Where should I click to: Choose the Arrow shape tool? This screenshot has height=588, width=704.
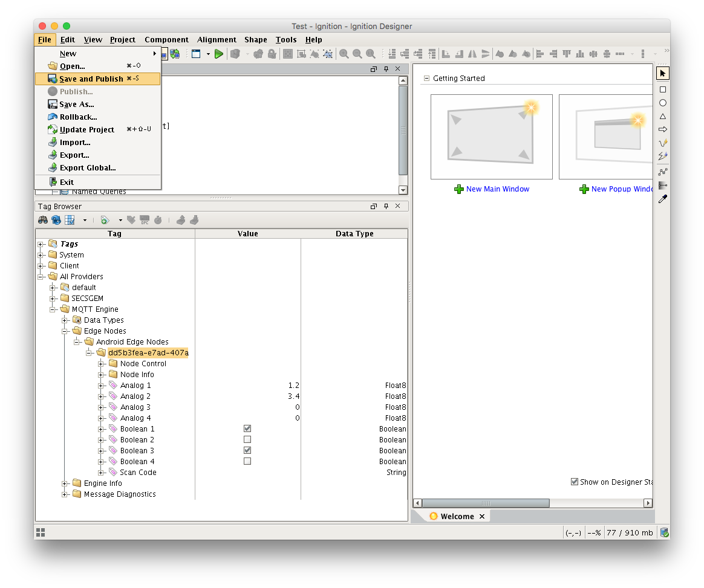[663, 129]
